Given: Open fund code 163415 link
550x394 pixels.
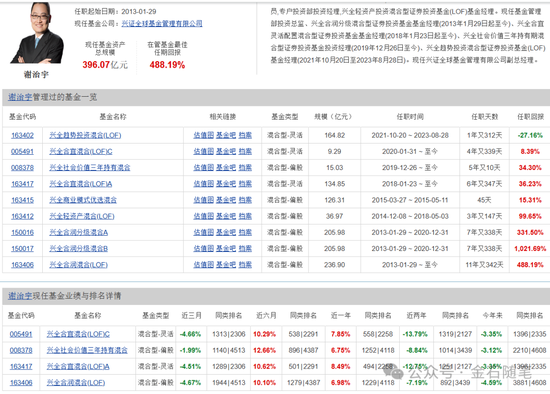Looking at the screenshot, I should pyautogui.click(x=22, y=200).
